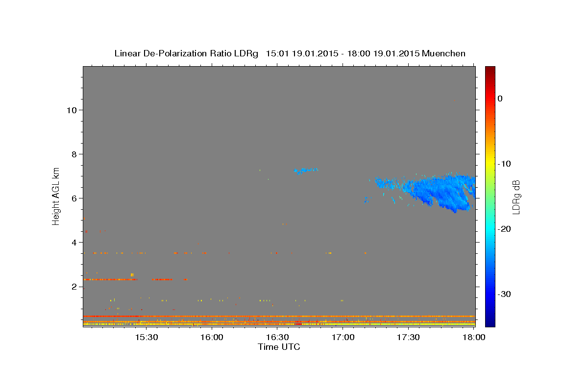
Task: Click the colorbar value -20
Action: pyautogui.click(x=505, y=229)
